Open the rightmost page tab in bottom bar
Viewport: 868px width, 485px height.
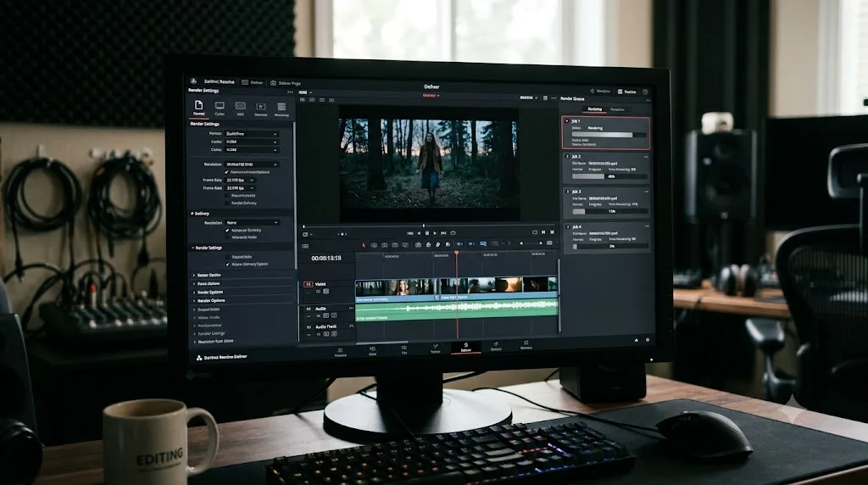point(526,345)
